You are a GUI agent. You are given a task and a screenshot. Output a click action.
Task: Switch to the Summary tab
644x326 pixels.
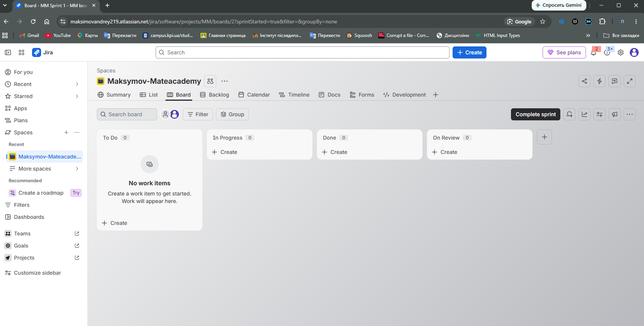point(114,95)
